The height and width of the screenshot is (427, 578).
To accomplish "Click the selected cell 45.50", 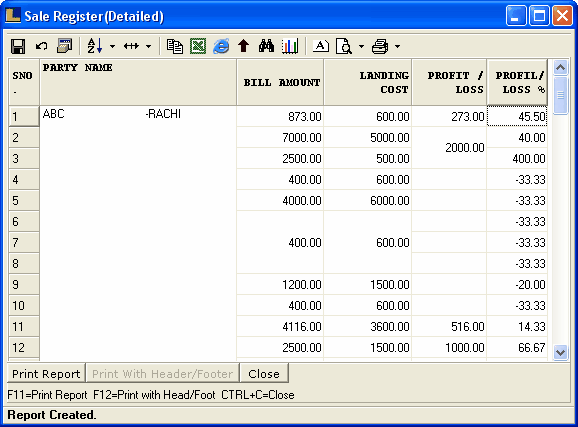I will pos(517,117).
